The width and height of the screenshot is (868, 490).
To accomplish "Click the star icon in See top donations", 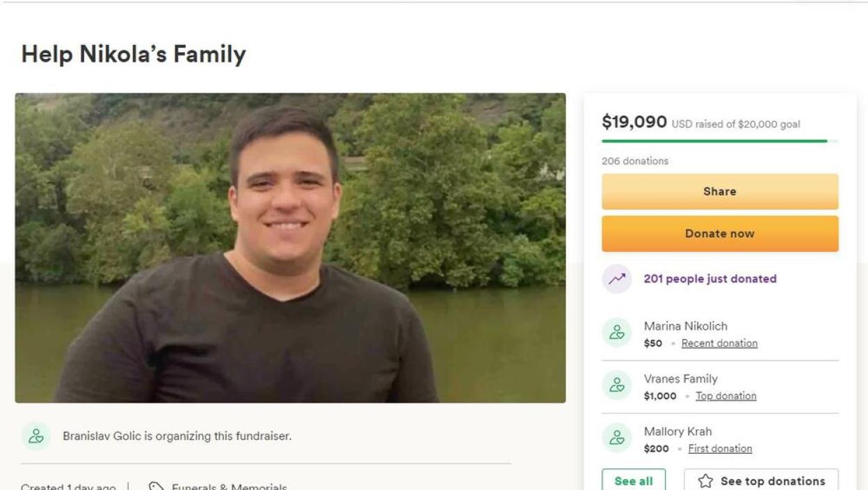I will pyautogui.click(x=705, y=481).
